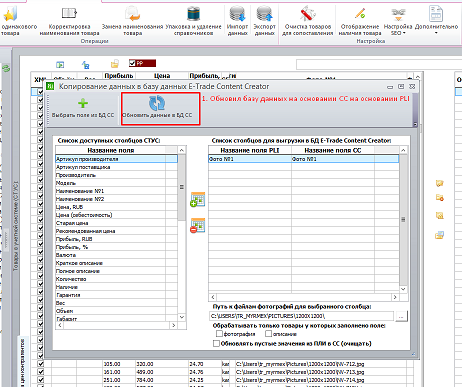Select Артикул поставщика in the columns list

tap(116, 167)
